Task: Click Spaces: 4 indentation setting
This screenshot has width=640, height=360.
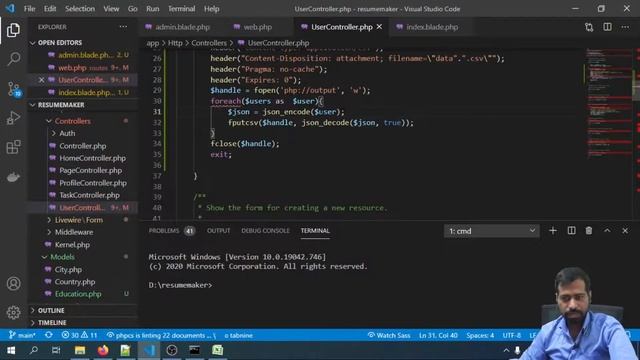Action: (480, 335)
